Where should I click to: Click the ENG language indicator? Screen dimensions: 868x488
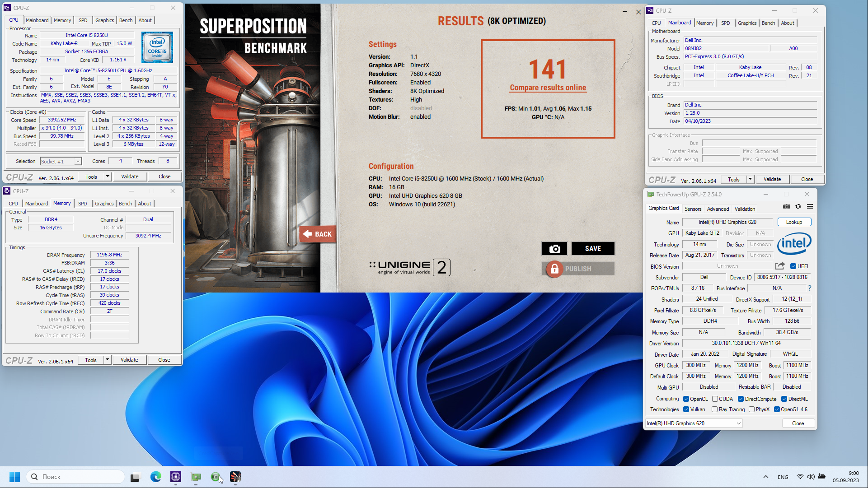tap(783, 477)
